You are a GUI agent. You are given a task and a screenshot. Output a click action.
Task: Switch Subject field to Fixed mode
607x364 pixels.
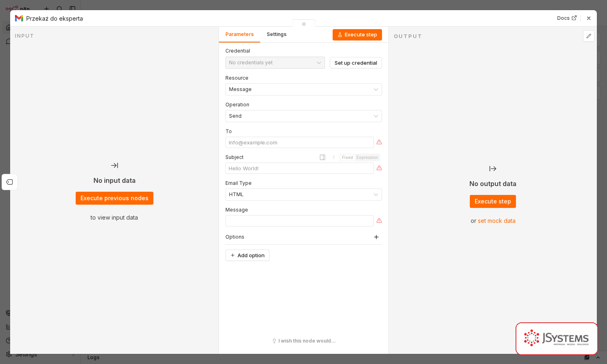[x=347, y=157]
